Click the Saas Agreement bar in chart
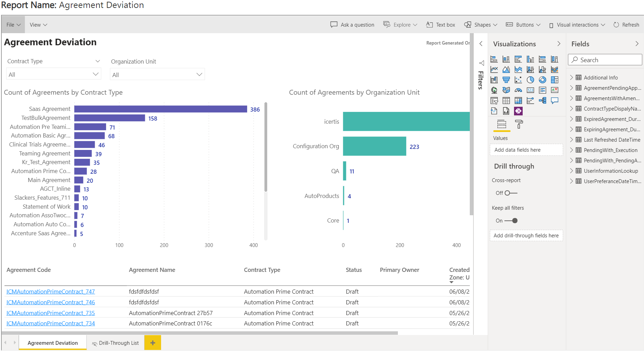 click(x=160, y=109)
